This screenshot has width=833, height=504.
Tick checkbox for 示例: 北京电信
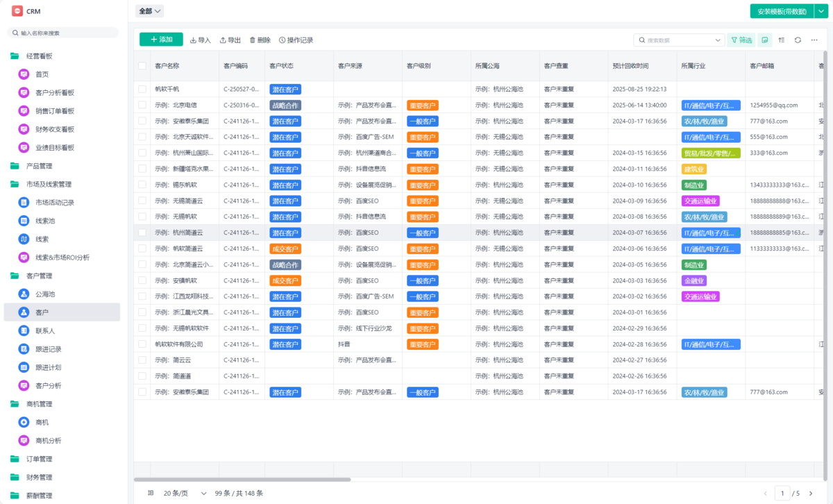tap(142, 105)
